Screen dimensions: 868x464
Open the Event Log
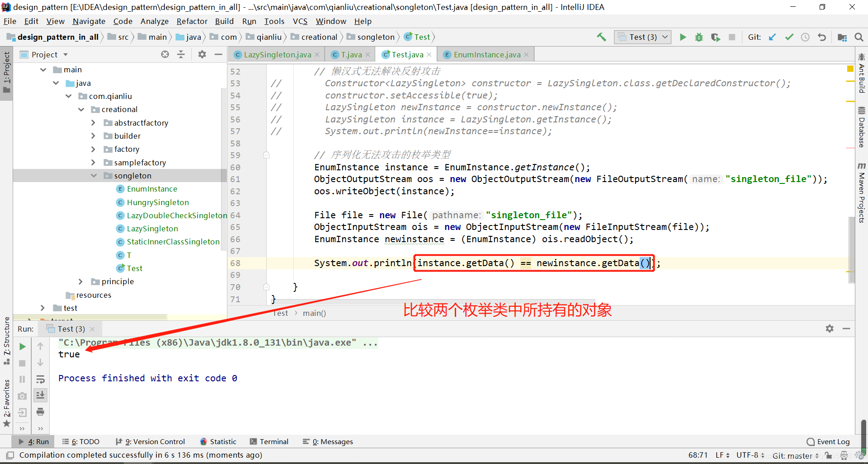[x=828, y=441]
